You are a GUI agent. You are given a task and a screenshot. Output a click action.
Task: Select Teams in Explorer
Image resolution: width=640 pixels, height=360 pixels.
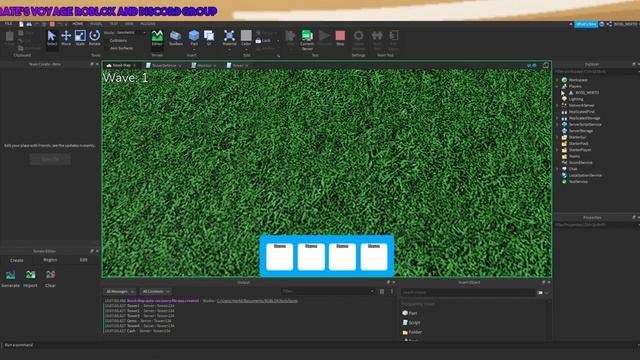point(571,156)
